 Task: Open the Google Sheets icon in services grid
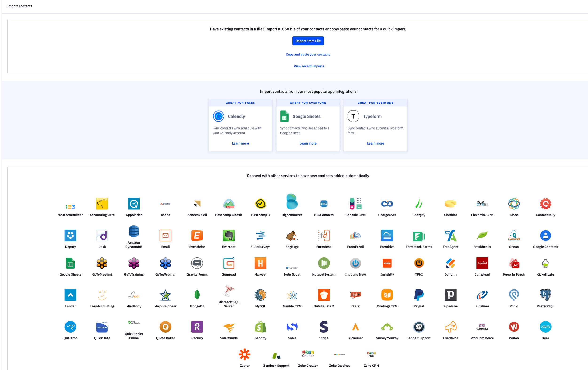pyautogui.click(x=70, y=263)
